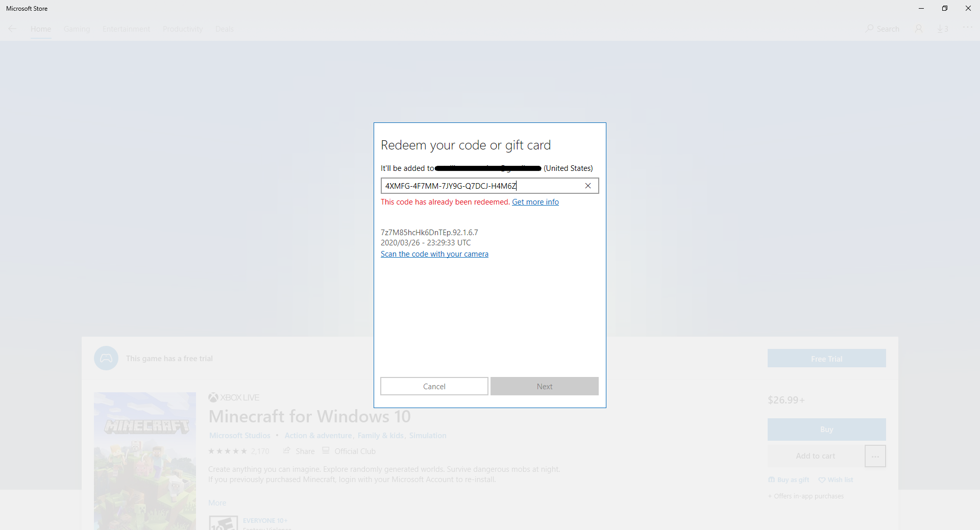Switch to the Gaming tab
This screenshot has width=980, height=530.
[x=77, y=29]
